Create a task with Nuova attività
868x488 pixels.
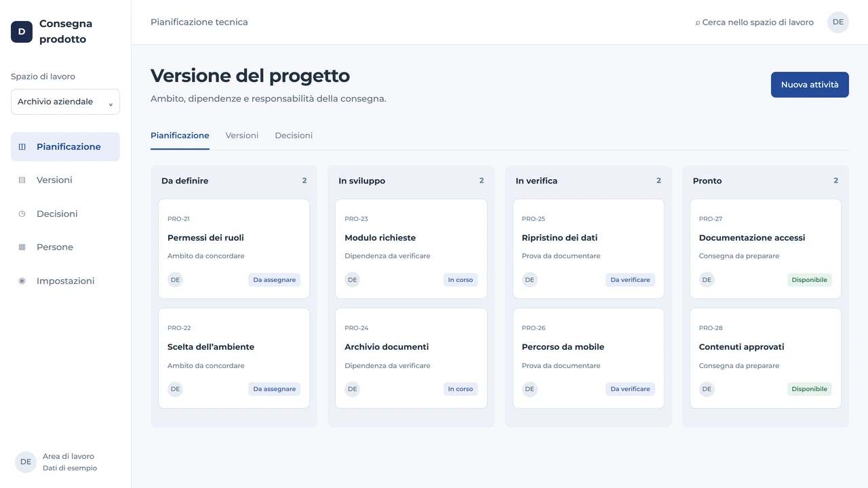pos(810,85)
